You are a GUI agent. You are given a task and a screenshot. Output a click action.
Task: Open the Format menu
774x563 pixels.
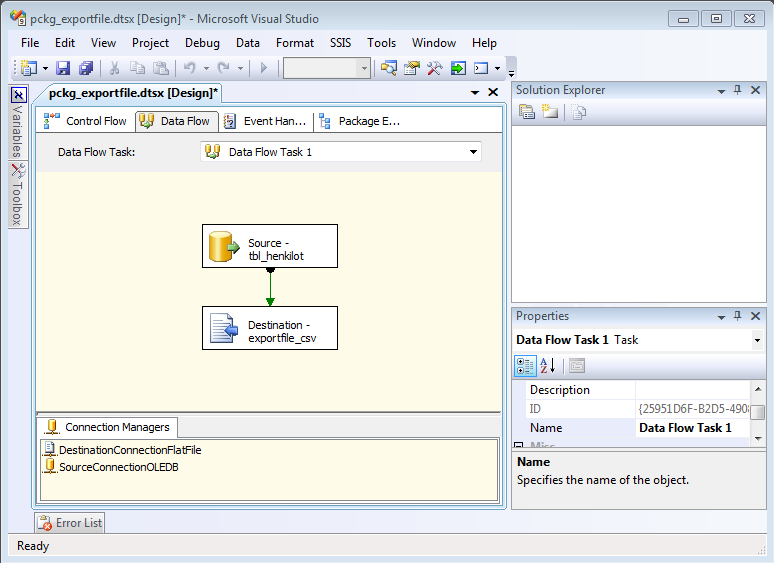(x=295, y=43)
